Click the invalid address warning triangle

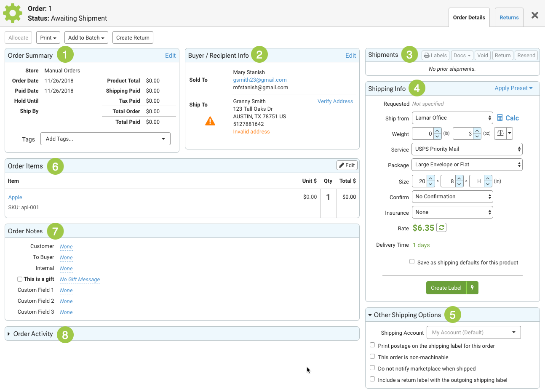coord(210,121)
